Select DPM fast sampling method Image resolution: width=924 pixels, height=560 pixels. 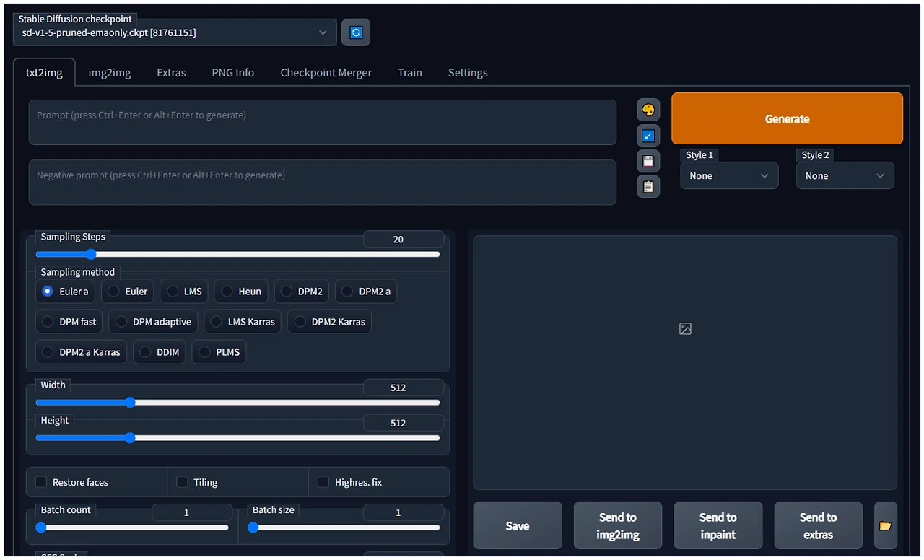[69, 322]
